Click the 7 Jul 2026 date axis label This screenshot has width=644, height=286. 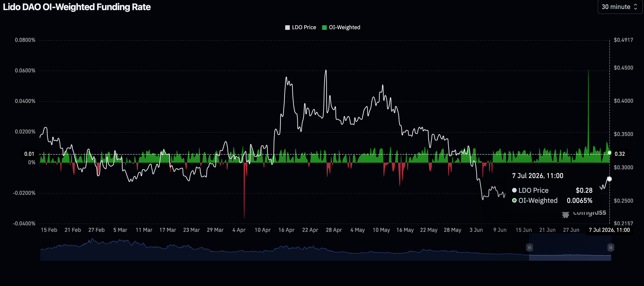point(609,230)
